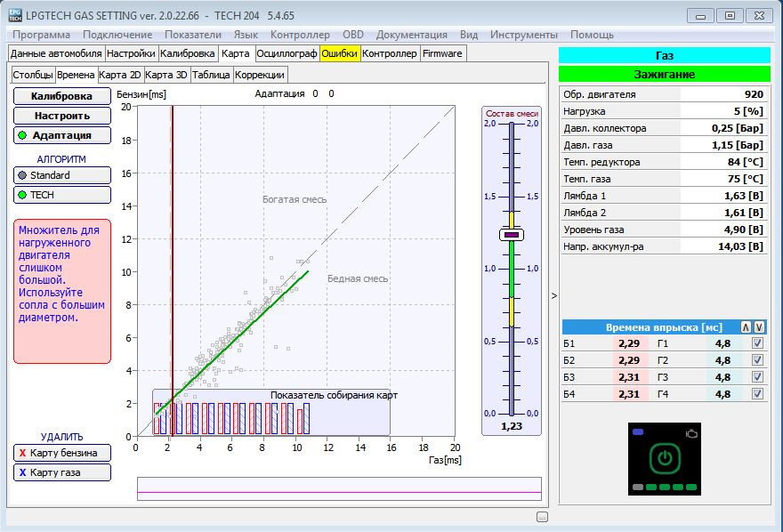783x532 pixels.
Task: Select the TECH algorithm option
Action: [62, 195]
